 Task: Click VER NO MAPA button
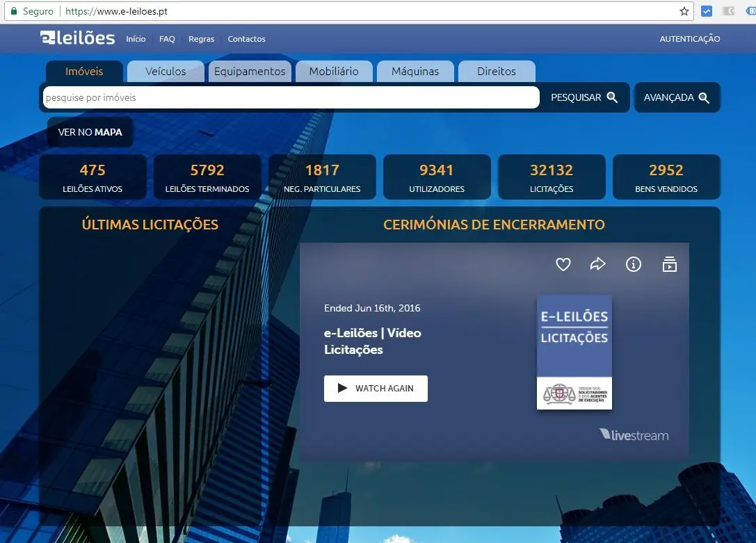tap(90, 132)
